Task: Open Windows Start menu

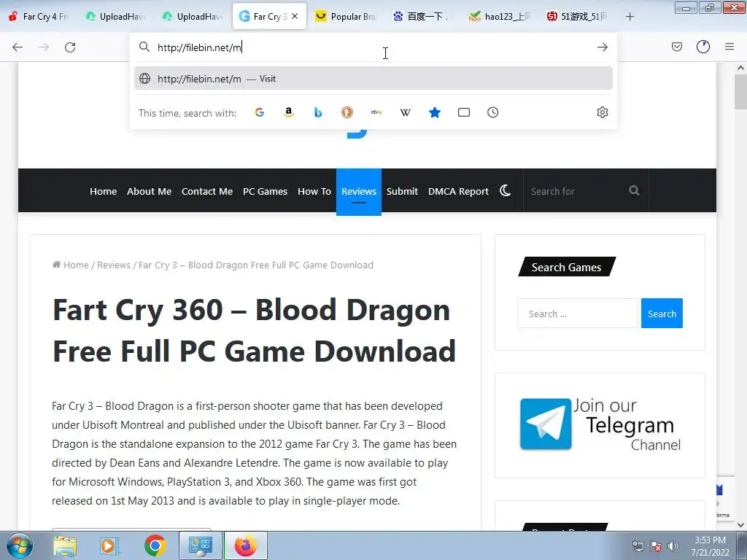Action: coord(20,545)
